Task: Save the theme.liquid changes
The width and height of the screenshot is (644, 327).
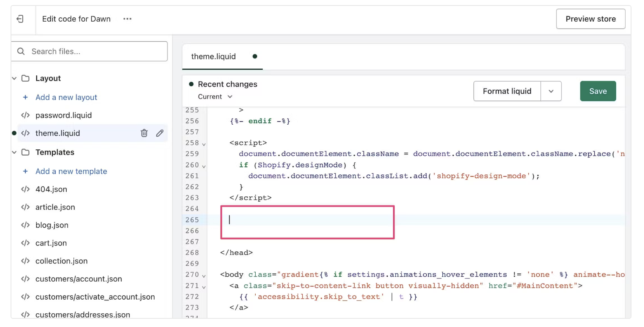Action: tap(598, 91)
